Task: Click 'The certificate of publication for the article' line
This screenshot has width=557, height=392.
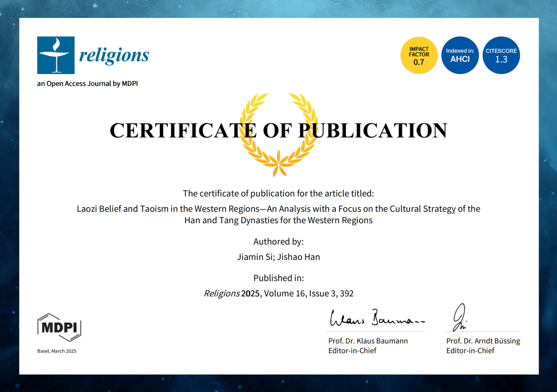Action: pos(278,193)
